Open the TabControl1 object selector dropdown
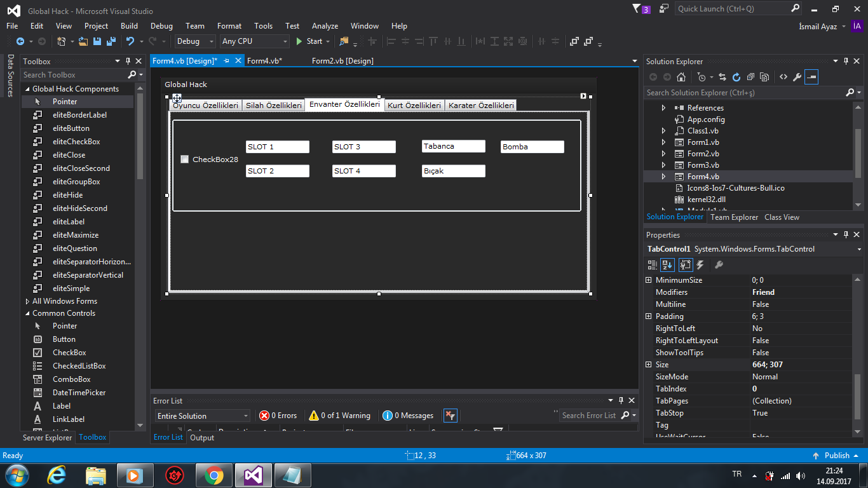 [x=859, y=249]
